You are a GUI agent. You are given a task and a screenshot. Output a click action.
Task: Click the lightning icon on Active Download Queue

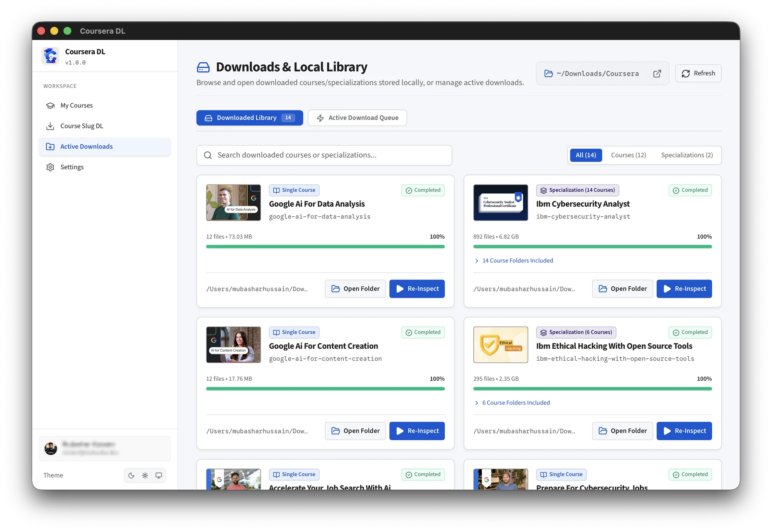click(x=320, y=118)
